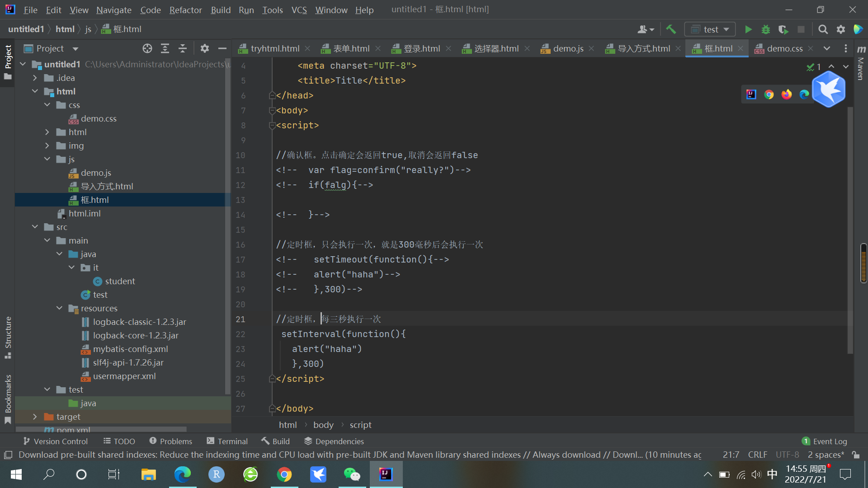The width and height of the screenshot is (868, 488).
Task: Click Select Opened File target icon
Action: click(x=147, y=48)
